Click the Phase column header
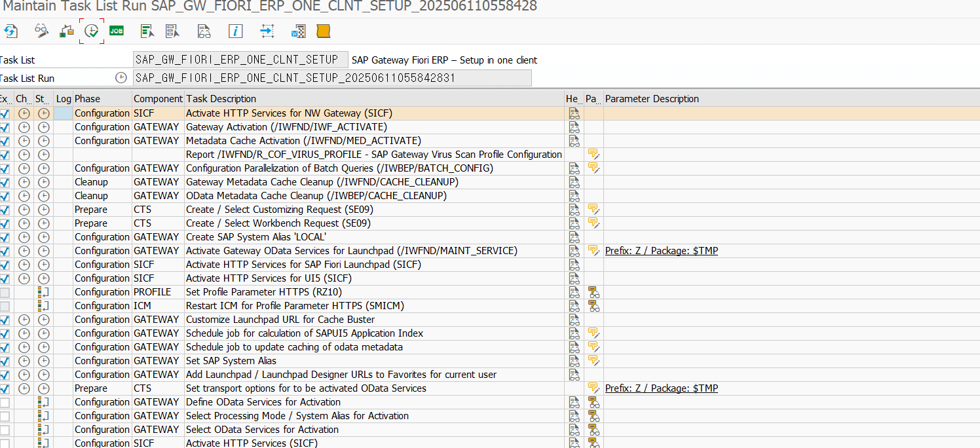 click(x=102, y=99)
